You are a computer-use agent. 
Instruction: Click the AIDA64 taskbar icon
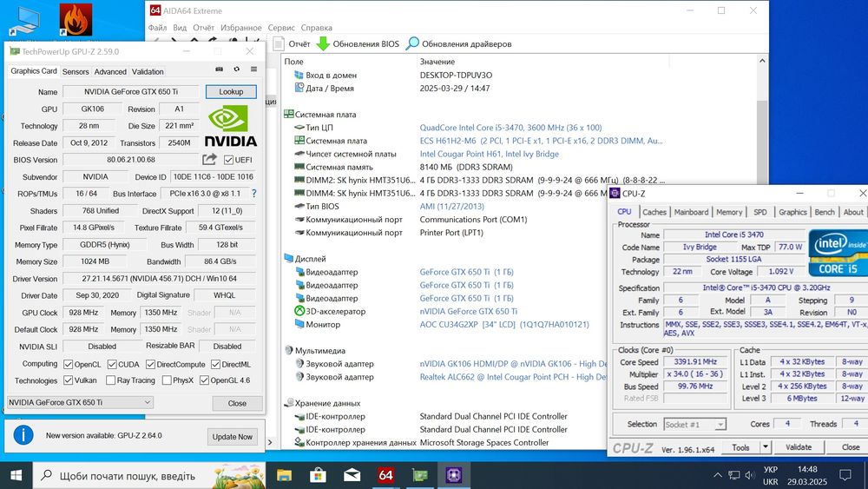(x=386, y=475)
